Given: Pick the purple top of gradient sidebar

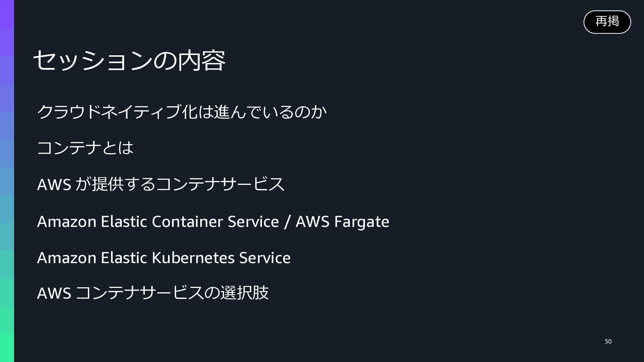Looking at the screenshot, I should coord(7,13).
